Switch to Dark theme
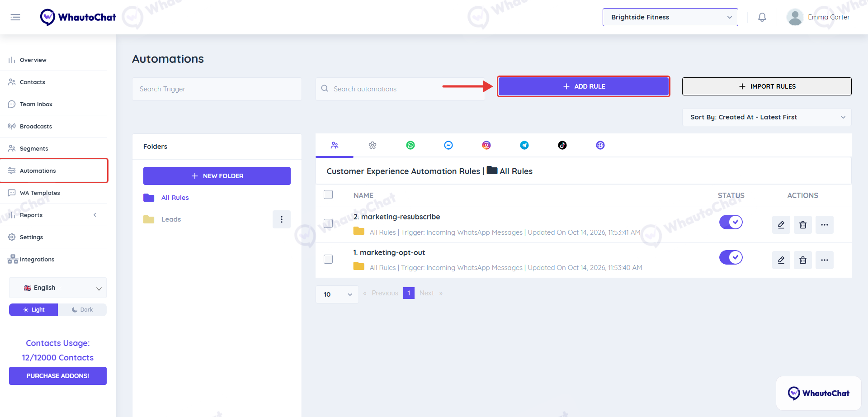 82,310
